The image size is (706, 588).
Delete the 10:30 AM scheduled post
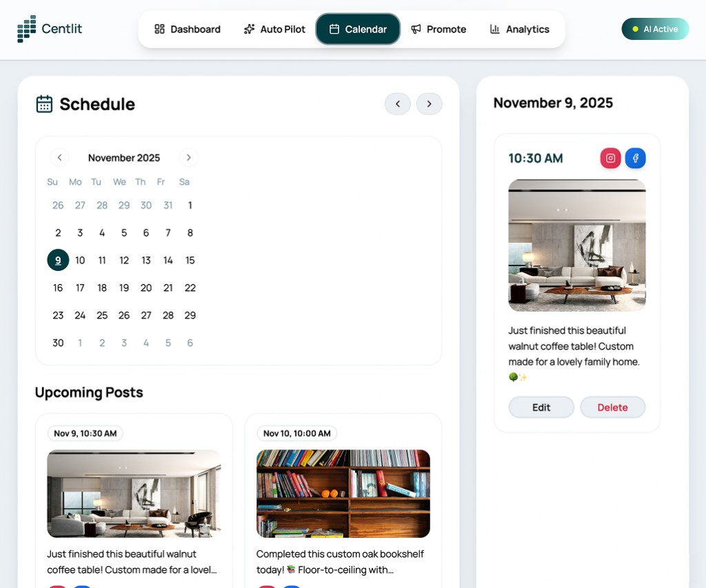pyautogui.click(x=612, y=407)
